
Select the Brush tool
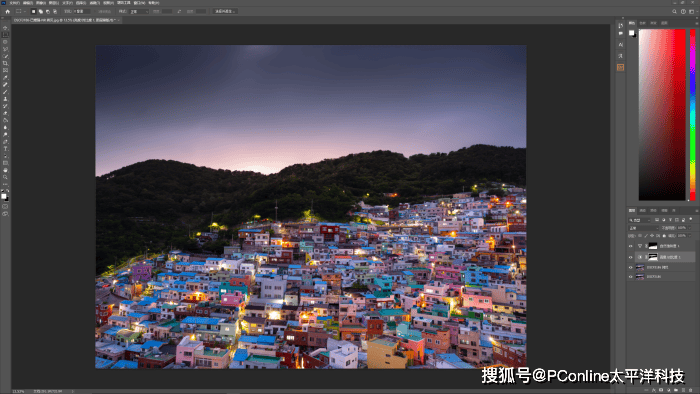tap(5, 92)
